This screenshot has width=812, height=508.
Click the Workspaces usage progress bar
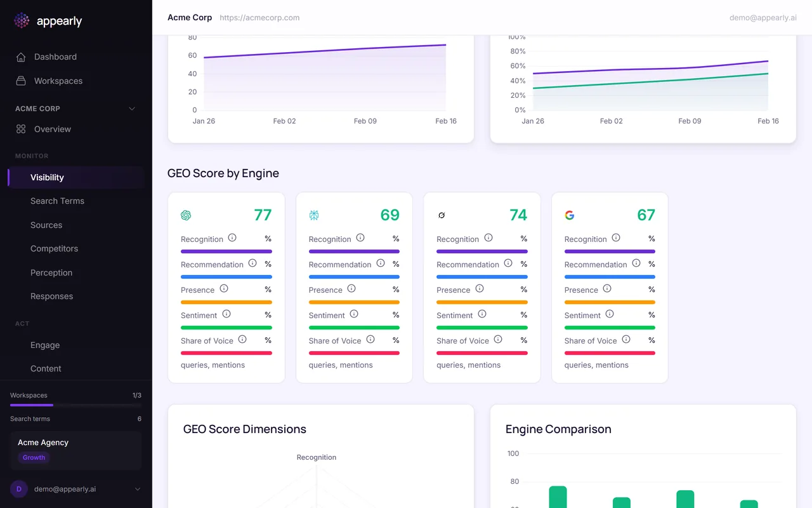pyautogui.click(x=75, y=405)
